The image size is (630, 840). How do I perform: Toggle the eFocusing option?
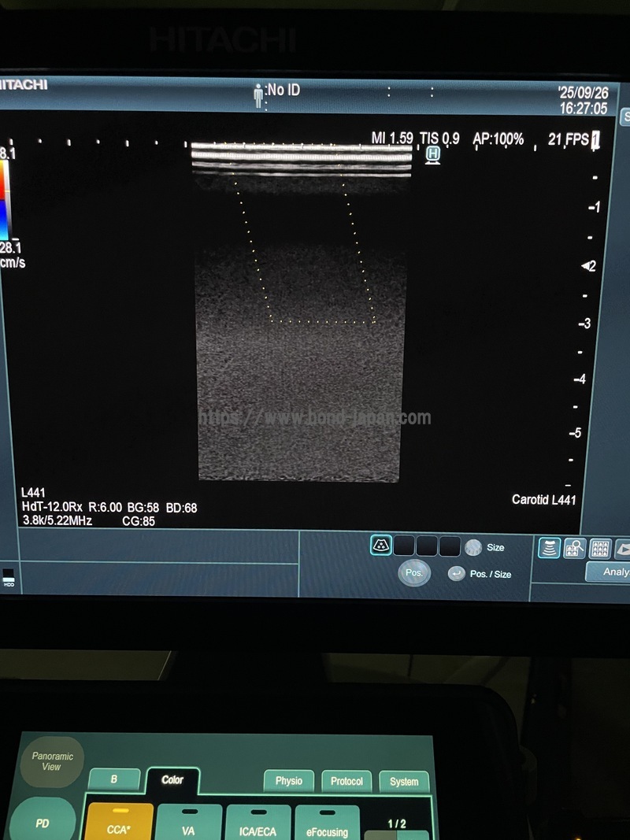327,823
